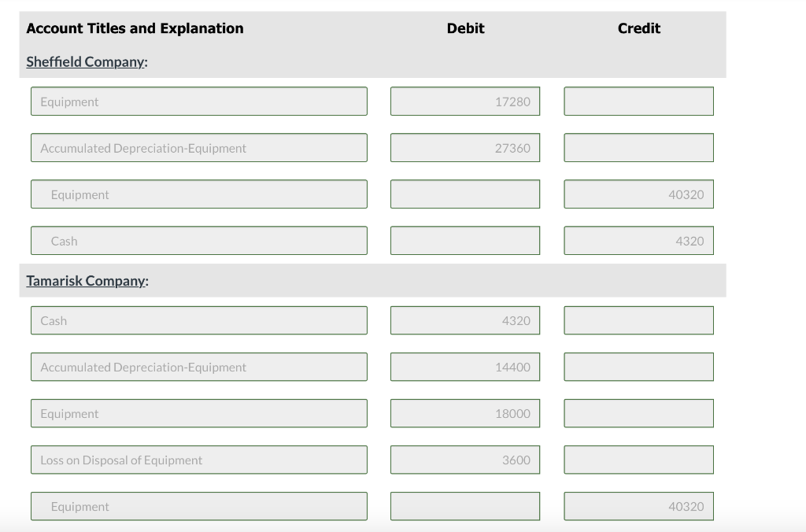Click the empty credit field in Tamarisk's Cash row

[x=639, y=320]
